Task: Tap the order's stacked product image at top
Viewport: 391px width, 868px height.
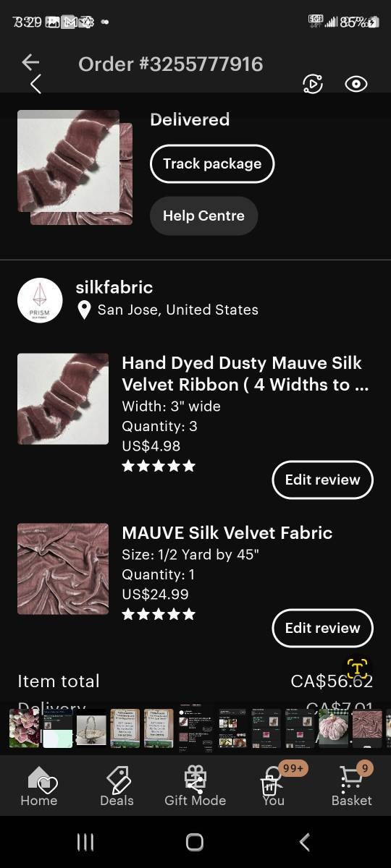Action: click(x=75, y=167)
